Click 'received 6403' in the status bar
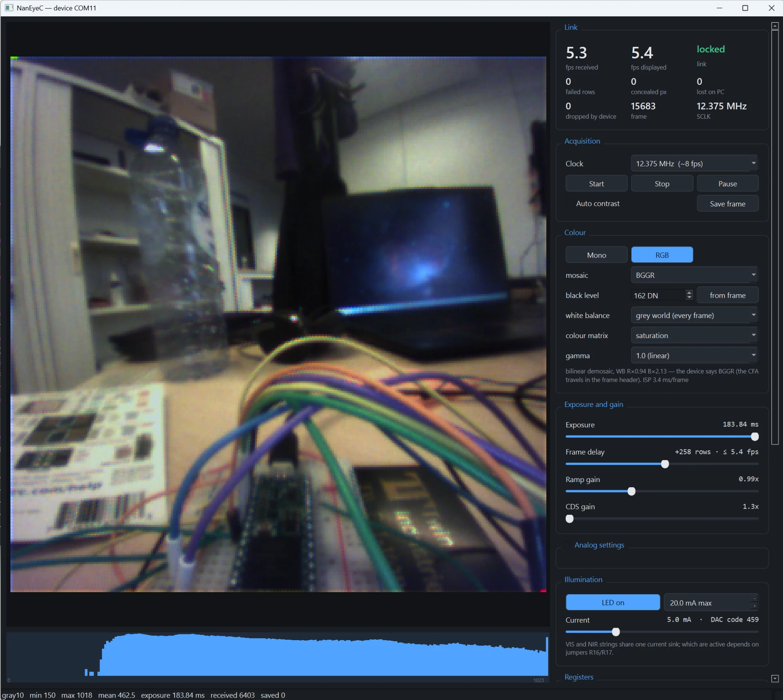The image size is (783, 700). pos(232,695)
